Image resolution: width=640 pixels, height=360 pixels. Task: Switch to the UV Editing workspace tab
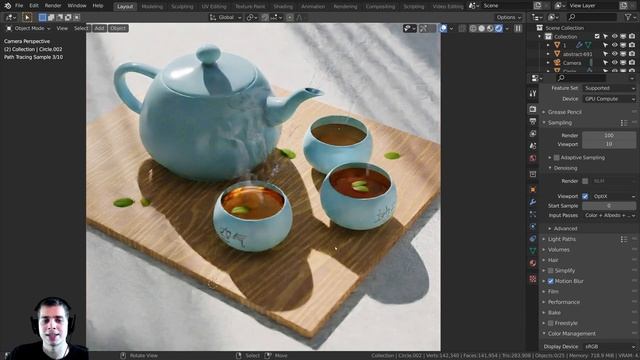pos(214,7)
